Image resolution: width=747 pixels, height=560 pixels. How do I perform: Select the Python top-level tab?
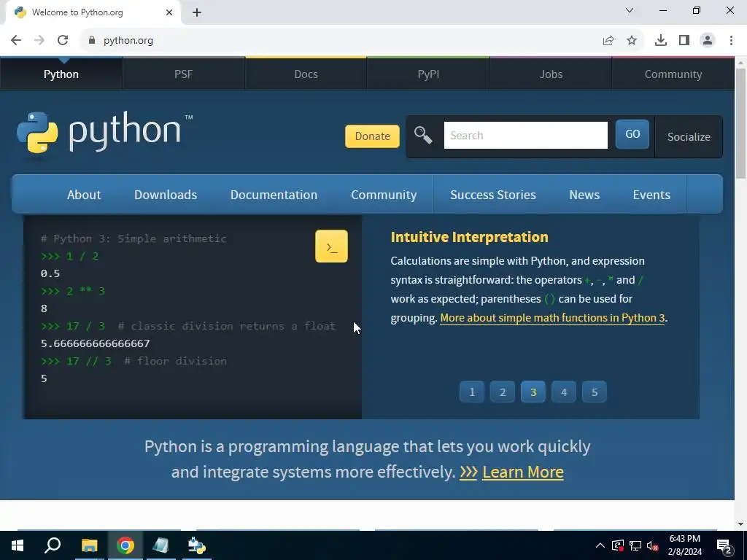click(61, 74)
